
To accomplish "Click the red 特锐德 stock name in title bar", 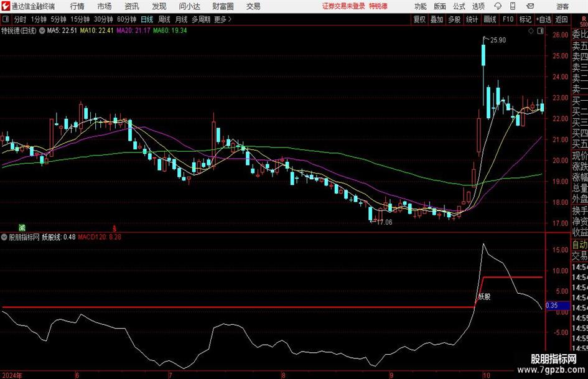I will pyautogui.click(x=378, y=6).
